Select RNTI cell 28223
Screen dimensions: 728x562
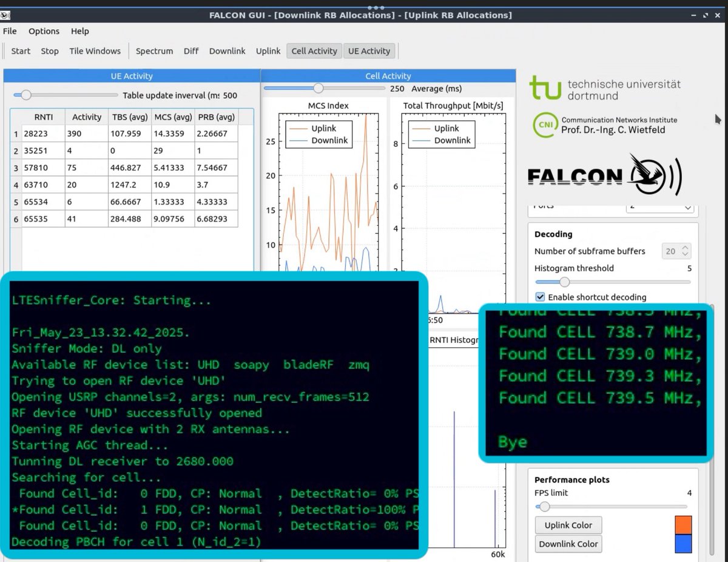[x=43, y=134]
